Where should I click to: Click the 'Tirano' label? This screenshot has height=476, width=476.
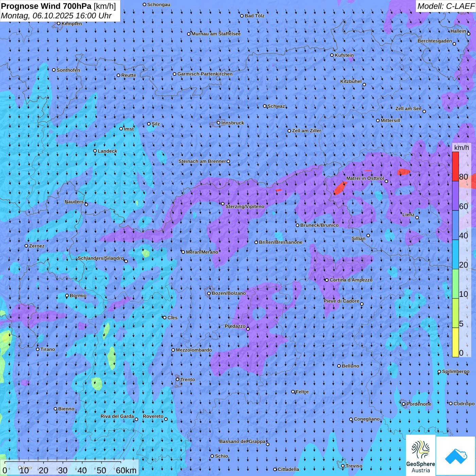[x=48, y=349]
